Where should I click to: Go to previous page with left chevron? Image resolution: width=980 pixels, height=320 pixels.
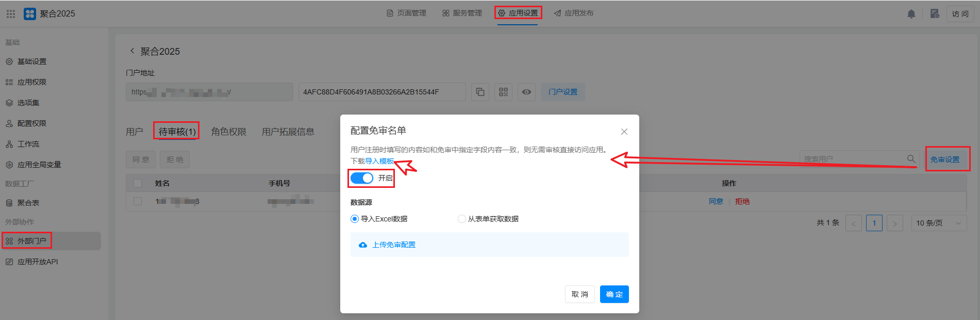pyautogui.click(x=854, y=223)
